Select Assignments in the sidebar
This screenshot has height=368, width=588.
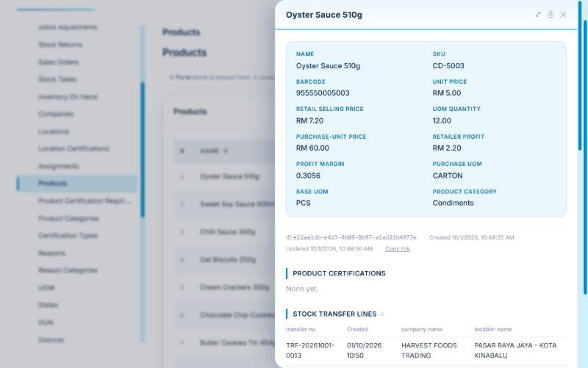pos(59,166)
